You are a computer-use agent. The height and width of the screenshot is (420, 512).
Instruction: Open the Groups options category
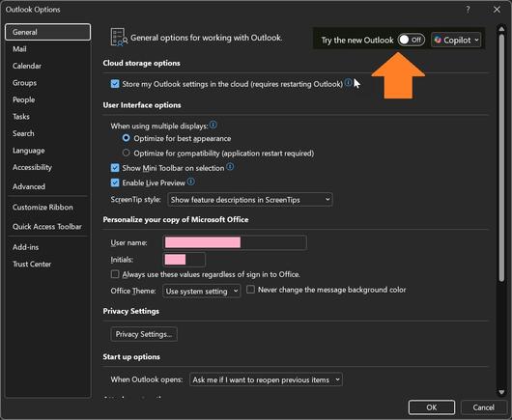pyautogui.click(x=47, y=83)
